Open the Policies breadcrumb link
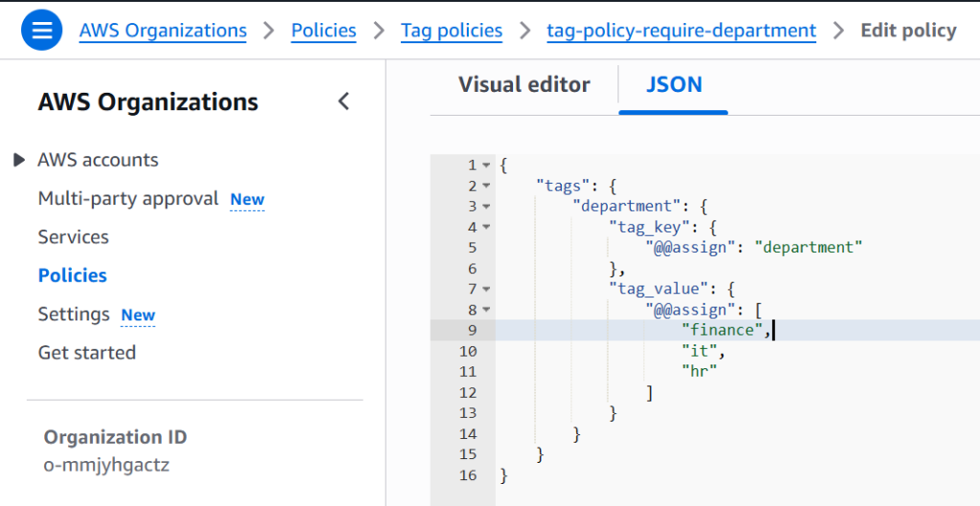Screen dimensions: 980x506 323,30
